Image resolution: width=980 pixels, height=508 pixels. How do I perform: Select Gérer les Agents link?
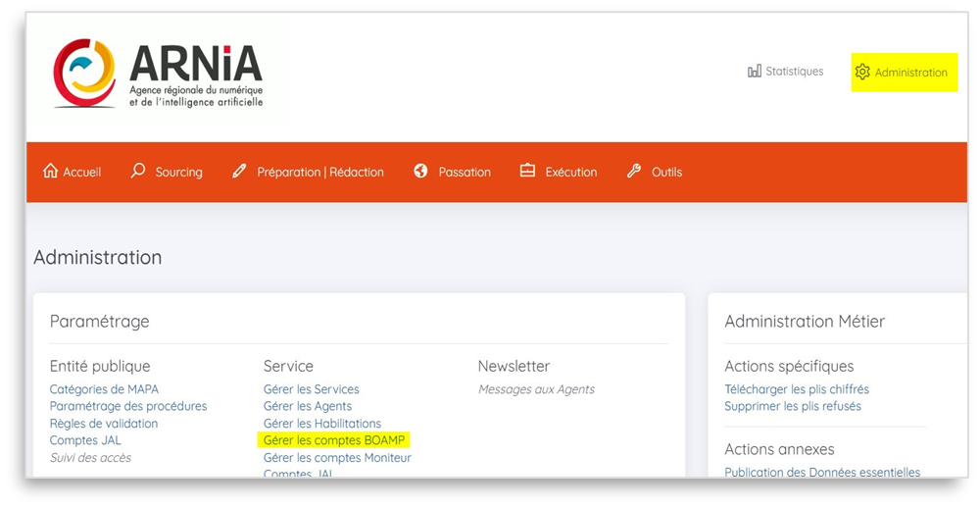(x=307, y=406)
